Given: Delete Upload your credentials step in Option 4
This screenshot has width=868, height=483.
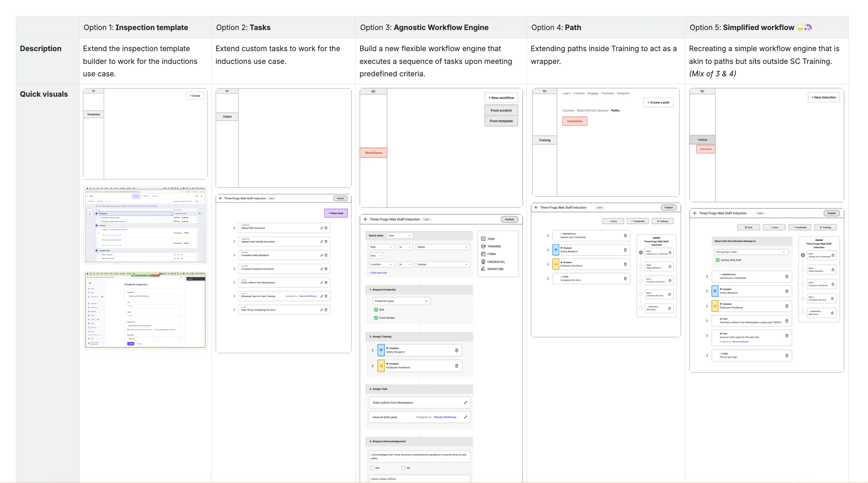Looking at the screenshot, I should pyautogui.click(x=625, y=236).
